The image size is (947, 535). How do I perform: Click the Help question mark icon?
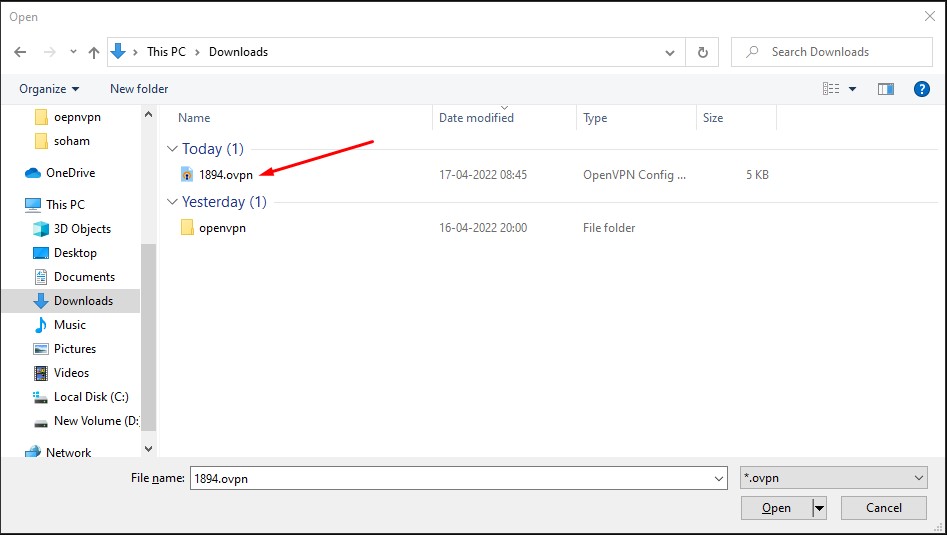(922, 89)
